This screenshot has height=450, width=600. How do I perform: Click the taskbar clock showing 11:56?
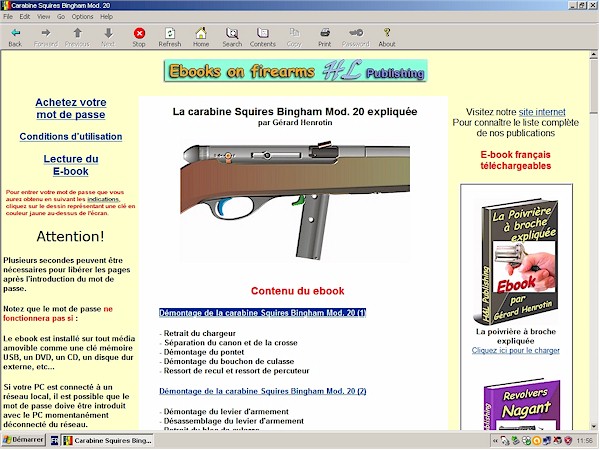point(584,441)
